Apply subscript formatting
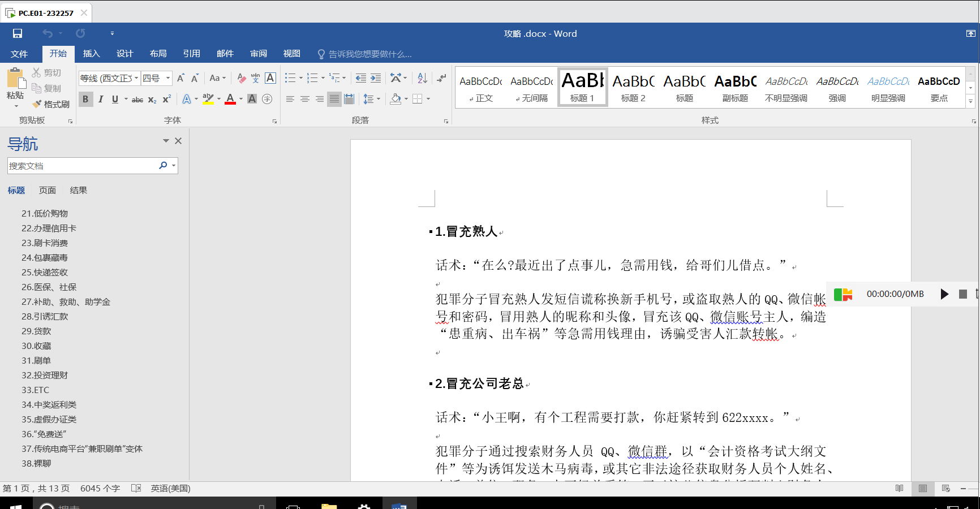The image size is (980, 509). coord(152,99)
